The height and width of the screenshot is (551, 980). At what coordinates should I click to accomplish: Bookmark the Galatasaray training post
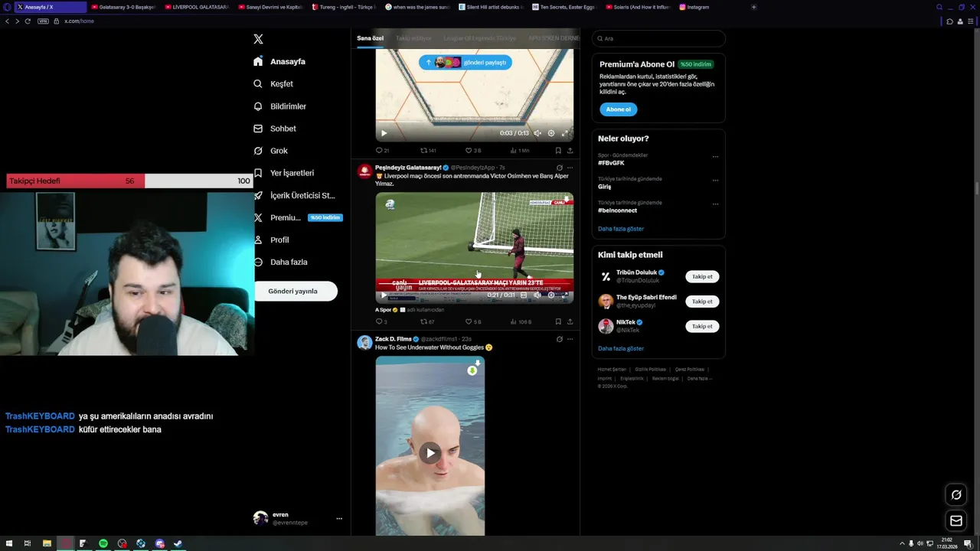pyautogui.click(x=558, y=322)
